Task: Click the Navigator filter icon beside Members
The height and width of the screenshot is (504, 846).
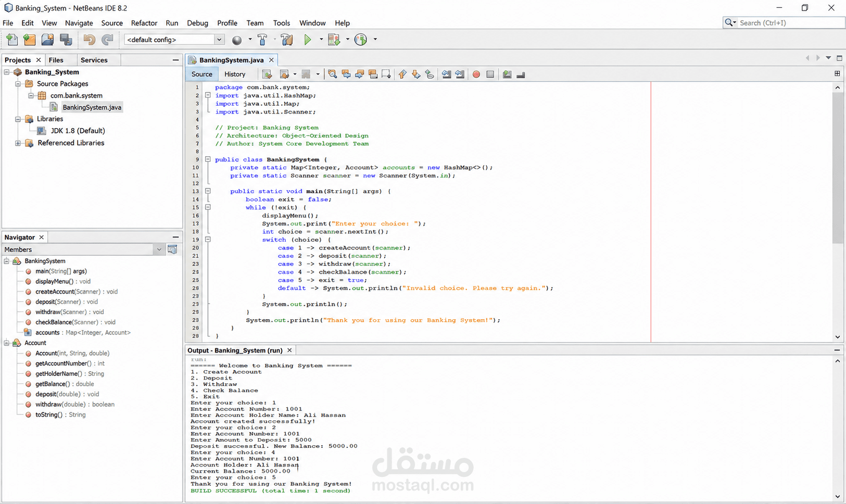Action: tap(172, 249)
